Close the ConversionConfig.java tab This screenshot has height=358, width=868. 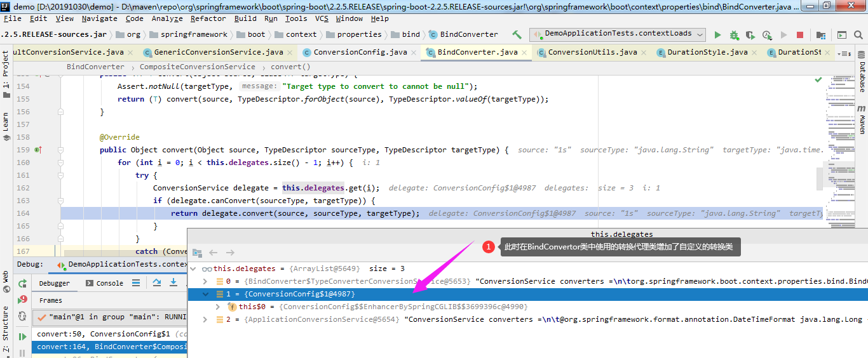(x=414, y=52)
